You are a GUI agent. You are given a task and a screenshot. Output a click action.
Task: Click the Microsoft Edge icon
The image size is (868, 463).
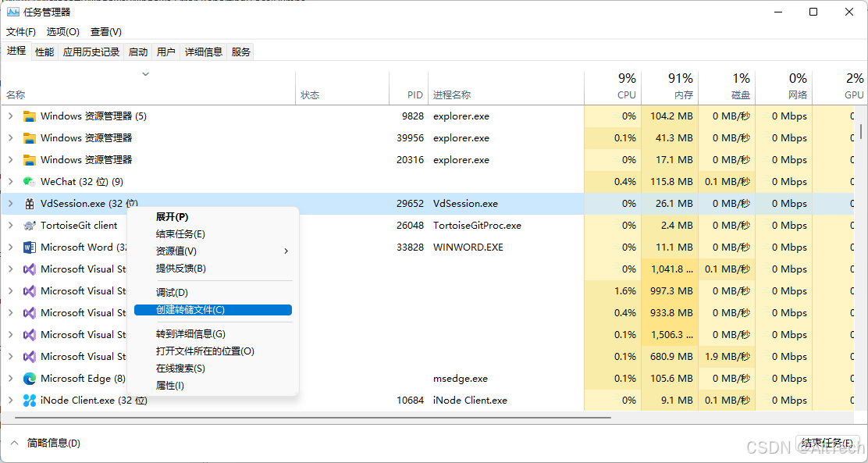[x=30, y=379]
